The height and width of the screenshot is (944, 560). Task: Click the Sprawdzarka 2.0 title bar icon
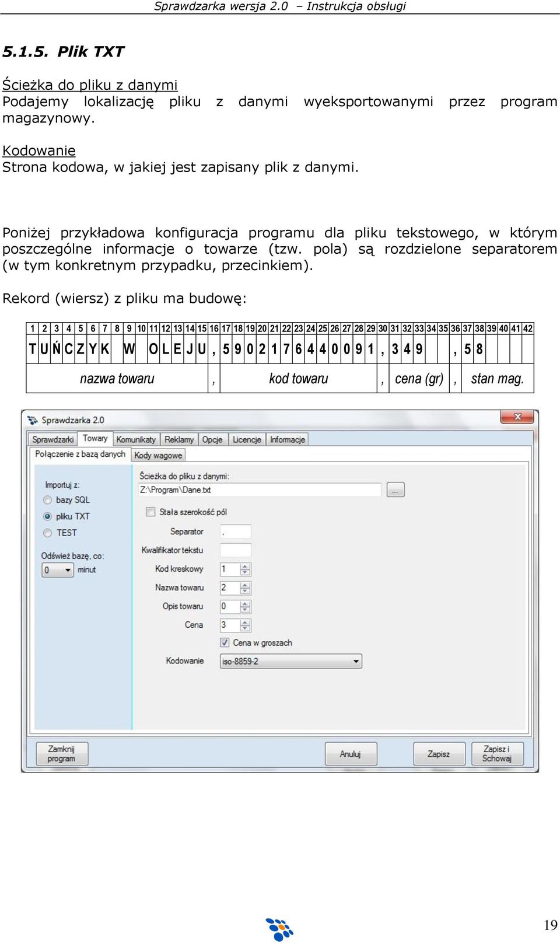click(32, 419)
